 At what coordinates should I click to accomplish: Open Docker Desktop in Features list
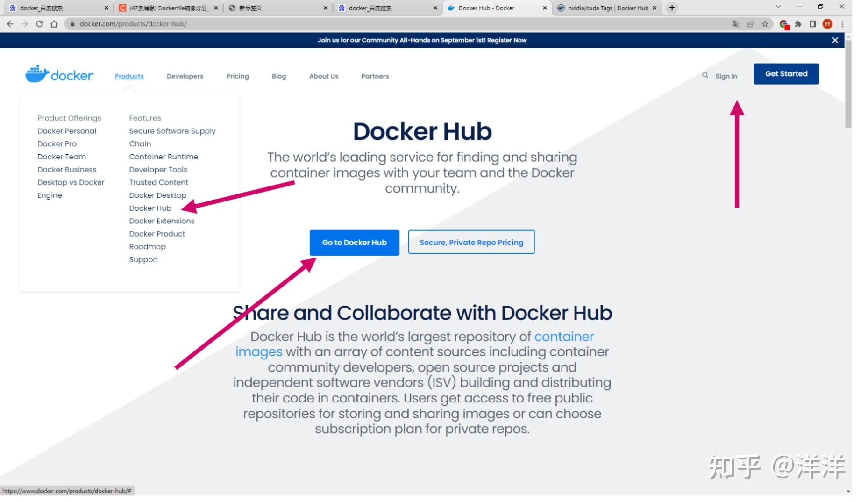pos(158,195)
